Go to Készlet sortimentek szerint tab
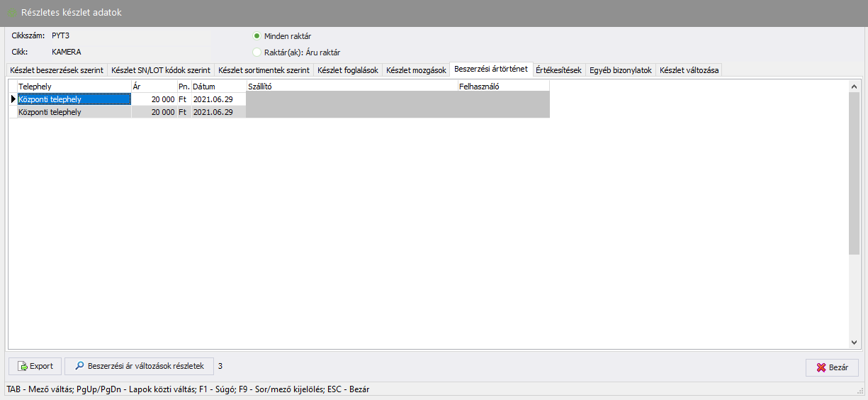This screenshot has width=868, height=400. point(264,70)
